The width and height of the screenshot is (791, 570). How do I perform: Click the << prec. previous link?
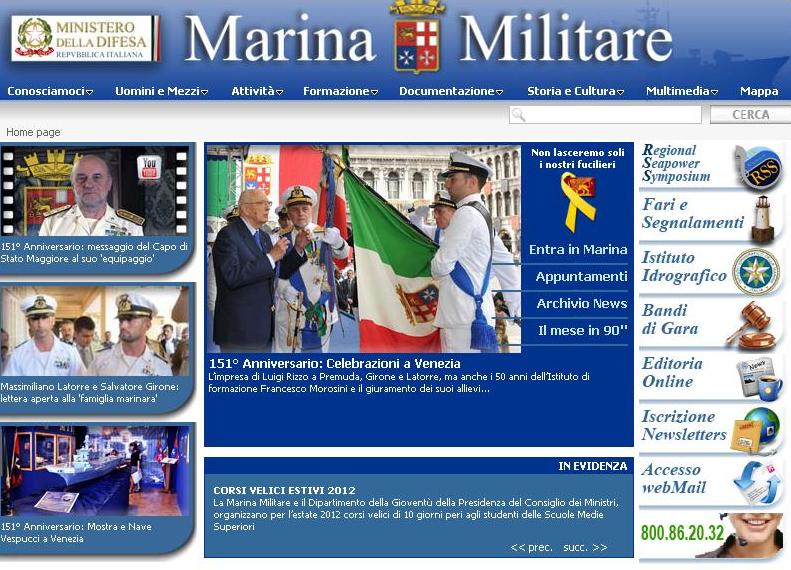(x=531, y=548)
